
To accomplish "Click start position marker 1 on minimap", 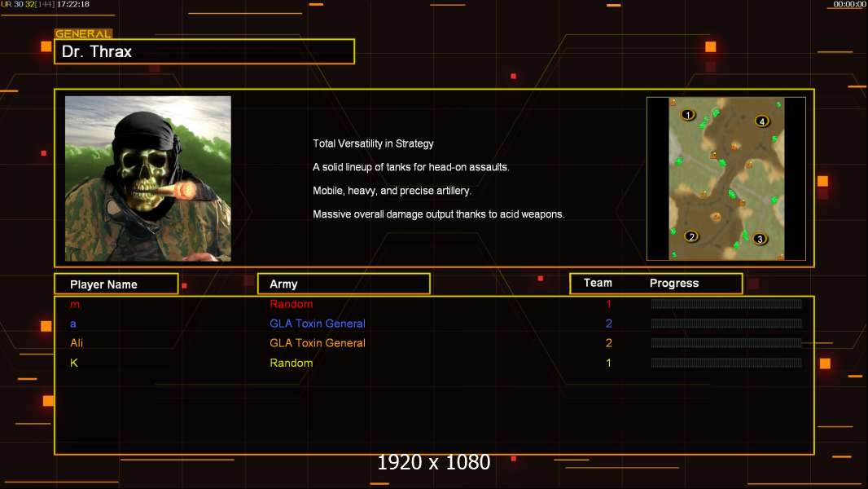I will click(687, 115).
